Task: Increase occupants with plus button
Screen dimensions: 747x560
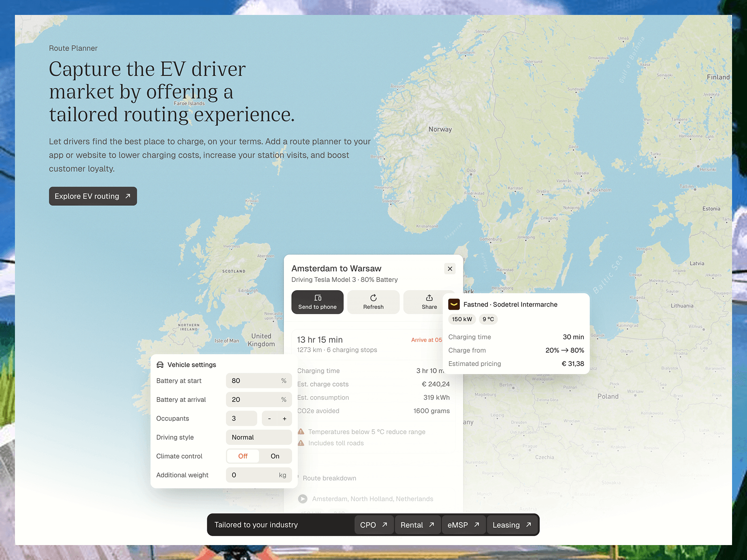Action: click(x=284, y=419)
